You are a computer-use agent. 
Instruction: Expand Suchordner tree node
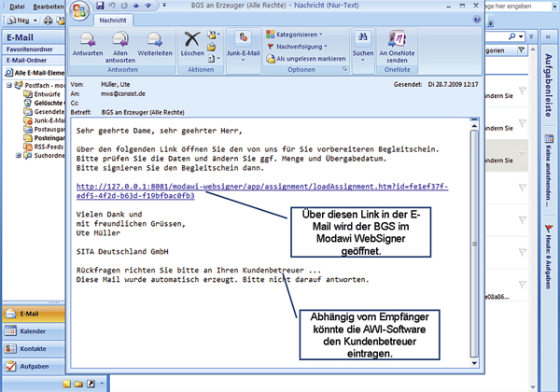pos(18,155)
